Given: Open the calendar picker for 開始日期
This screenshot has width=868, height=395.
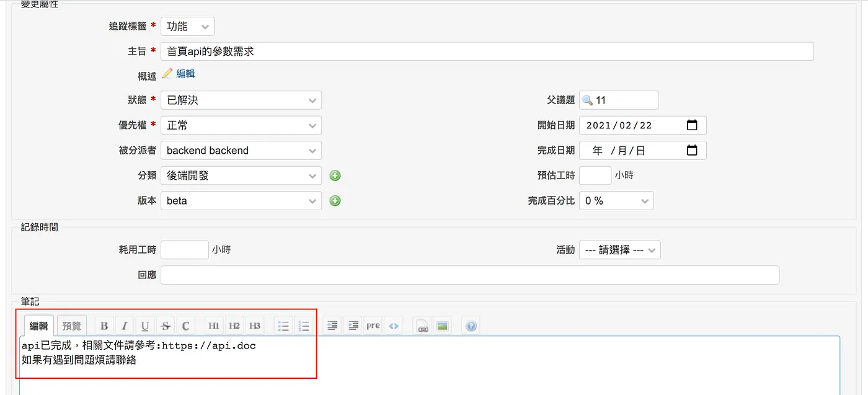Looking at the screenshot, I should point(693,125).
